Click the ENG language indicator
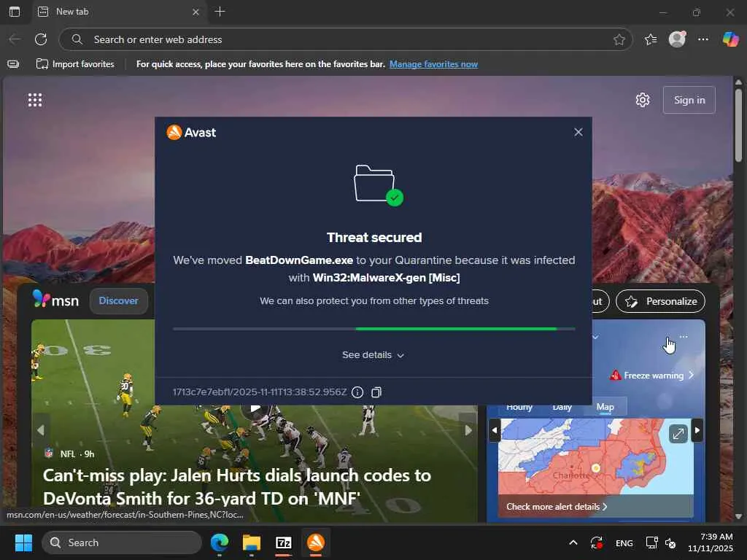 pos(624,543)
